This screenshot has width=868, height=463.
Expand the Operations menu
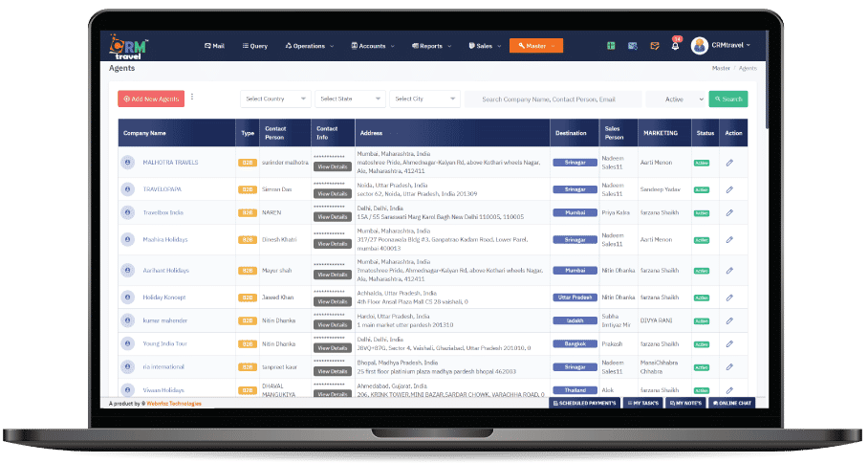point(310,46)
